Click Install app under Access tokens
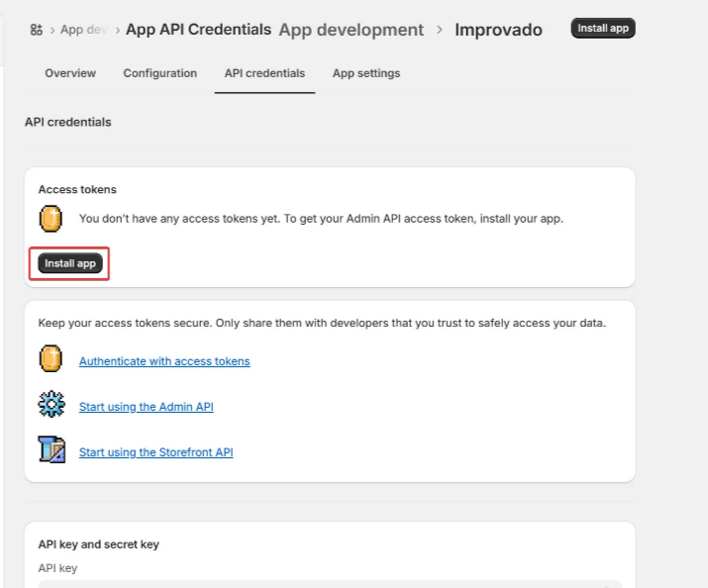 [x=69, y=264]
